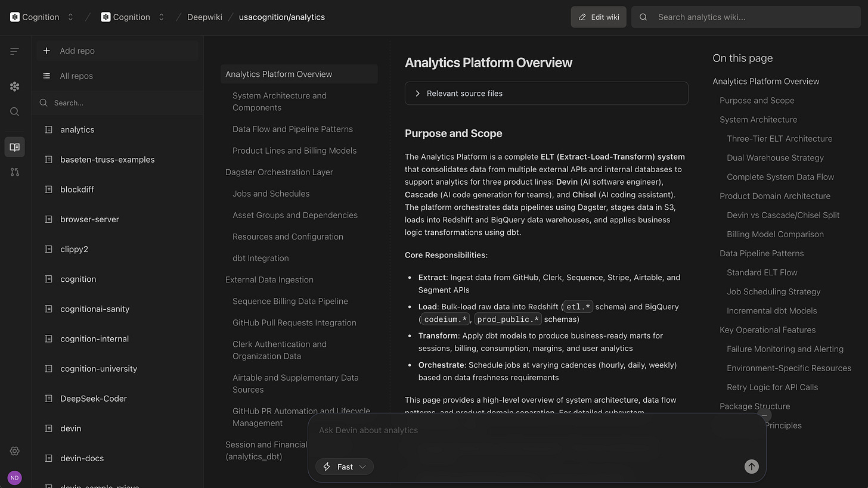Open the ND user avatar
Viewport: 868px width, 488px height.
click(x=15, y=477)
